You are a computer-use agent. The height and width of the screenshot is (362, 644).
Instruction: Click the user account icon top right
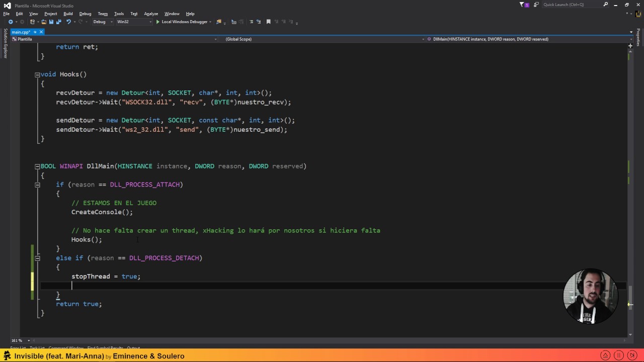(x=637, y=14)
